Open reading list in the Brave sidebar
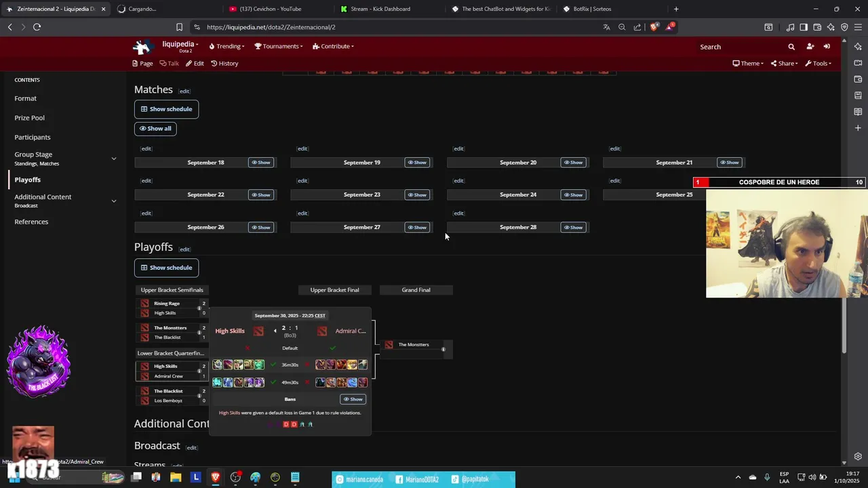This screenshot has height=488, width=868. pyautogui.click(x=858, y=112)
